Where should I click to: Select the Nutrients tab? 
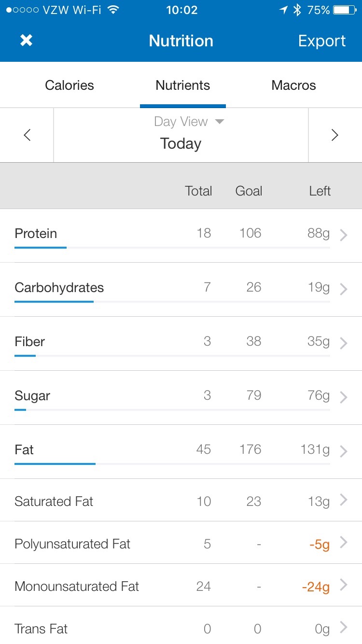182,85
